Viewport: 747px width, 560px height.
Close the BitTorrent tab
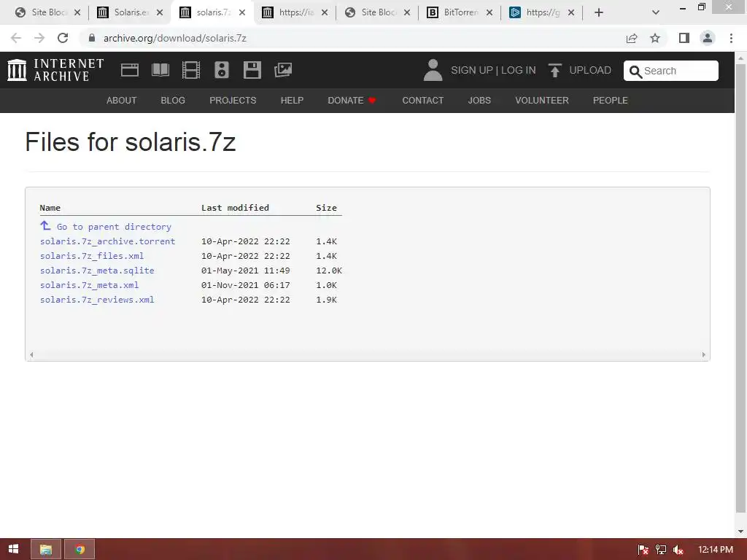click(489, 13)
